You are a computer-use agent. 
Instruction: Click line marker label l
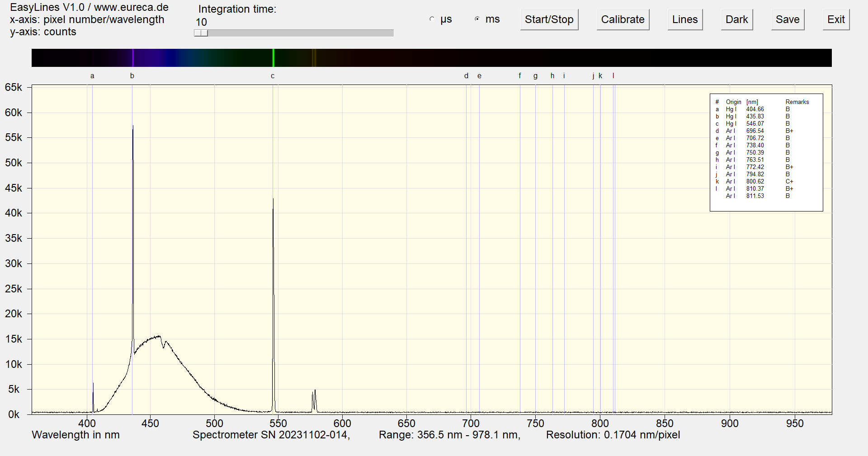[613, 76]
